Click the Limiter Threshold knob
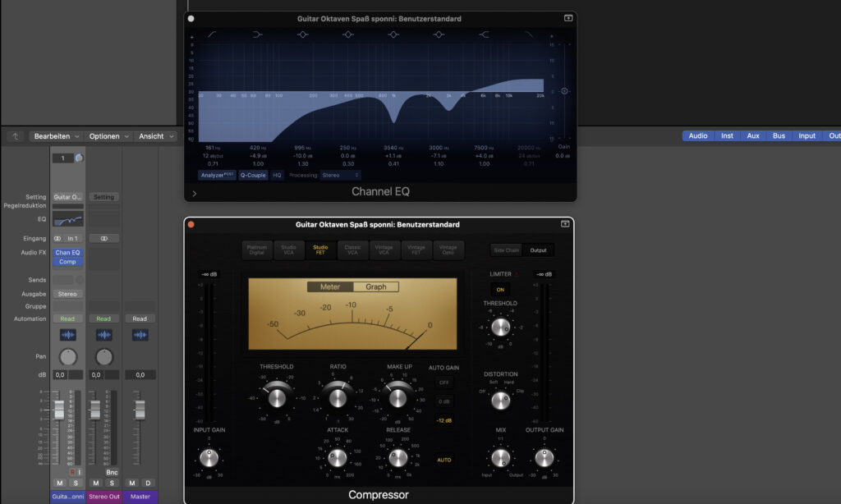The width and height of the screenshot is (841, 504). tap(501, 327)
